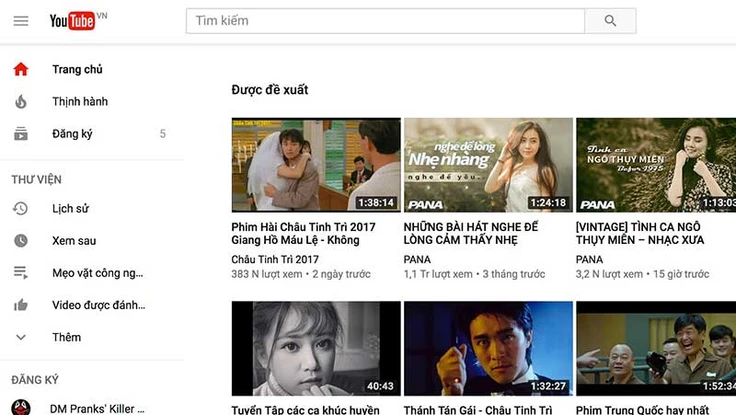Play the Tình ca Ngô Thụy Miên thumbnail
Screen dimensions: 736x415
pyautogui.click(x=656, y=165)
